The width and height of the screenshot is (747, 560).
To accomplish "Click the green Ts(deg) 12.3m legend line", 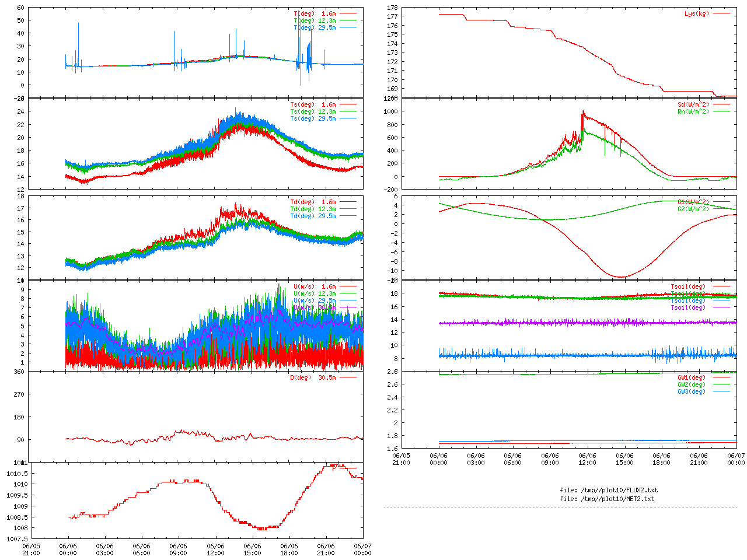I will pos(348,111).
